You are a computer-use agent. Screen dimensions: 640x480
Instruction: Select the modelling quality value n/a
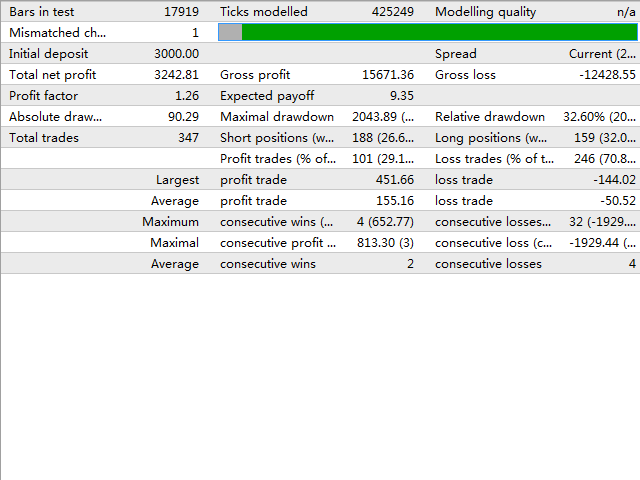627,11
